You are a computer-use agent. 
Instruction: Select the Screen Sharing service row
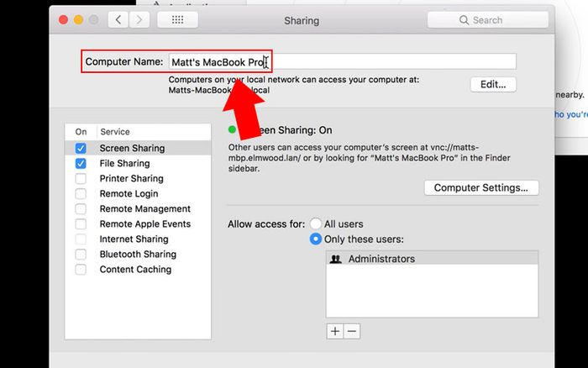pos(138,148)
